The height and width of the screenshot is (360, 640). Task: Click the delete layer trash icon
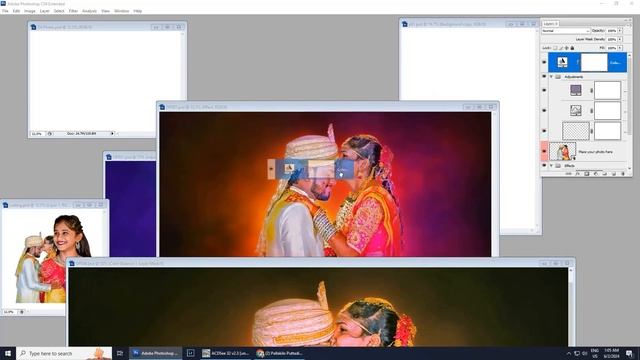pyautogui.click(x=622, y=173)
